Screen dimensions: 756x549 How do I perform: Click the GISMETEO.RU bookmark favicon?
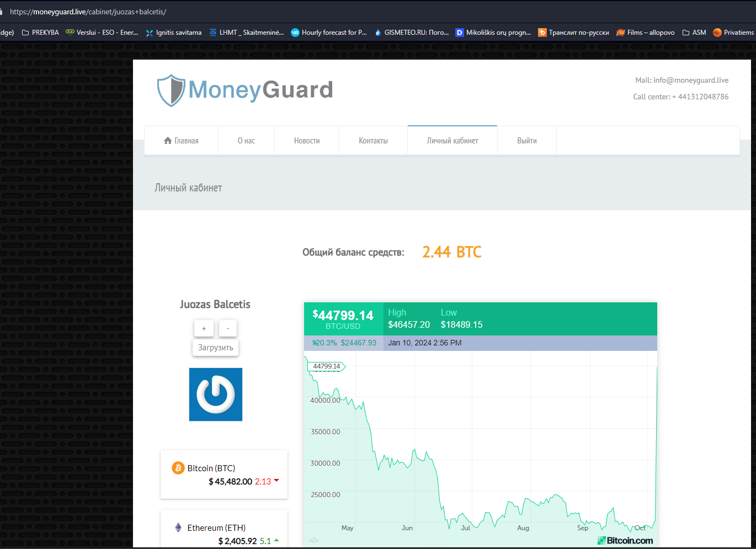(379, 32)
